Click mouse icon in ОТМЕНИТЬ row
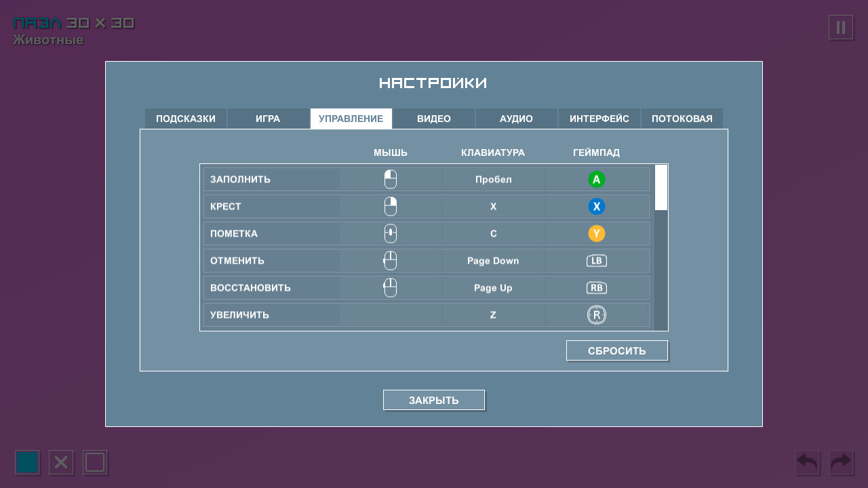The width and height of the screenshot is (868, 488). [x=390, y=261]
